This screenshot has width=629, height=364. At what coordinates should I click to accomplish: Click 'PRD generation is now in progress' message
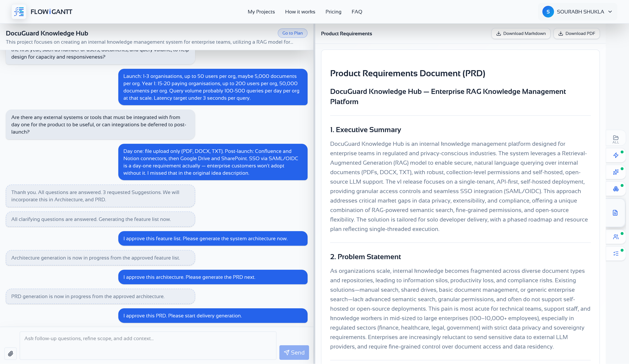coord(100,296)
